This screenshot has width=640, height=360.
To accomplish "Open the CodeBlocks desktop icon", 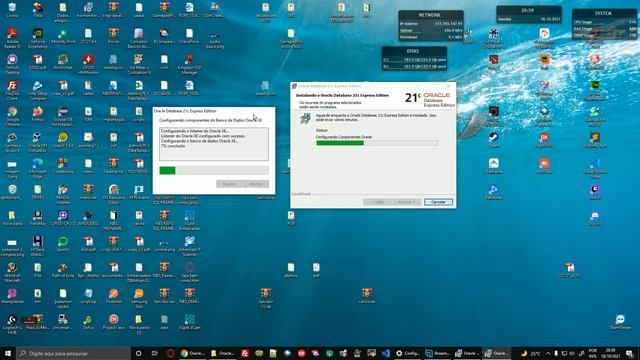I will (63, 166).
